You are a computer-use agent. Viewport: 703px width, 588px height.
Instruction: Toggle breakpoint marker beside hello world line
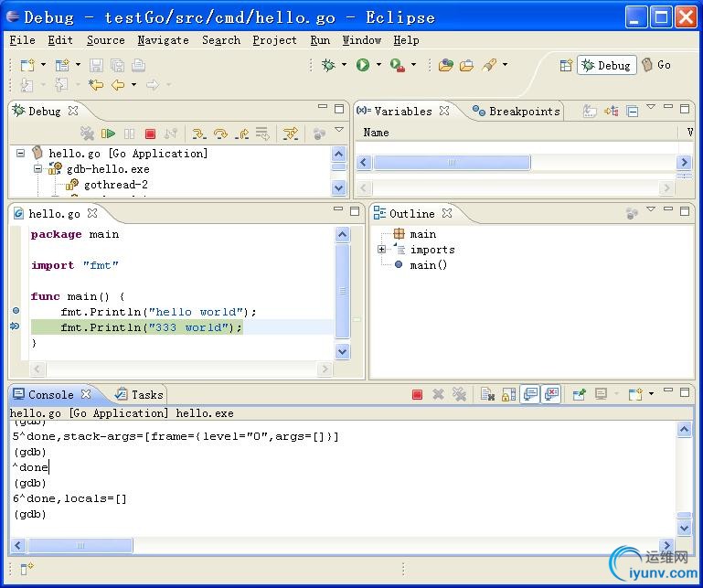tap(16, 310)
